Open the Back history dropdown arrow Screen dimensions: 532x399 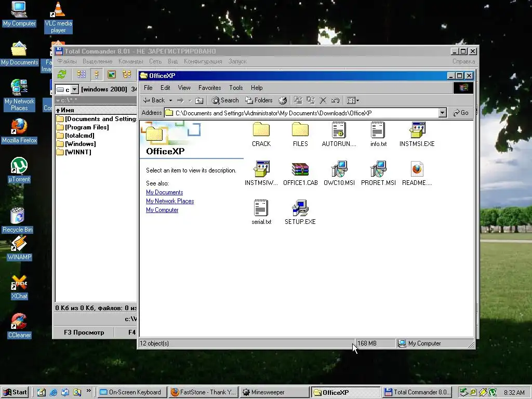pyautogui.click(x=170, y=100)
